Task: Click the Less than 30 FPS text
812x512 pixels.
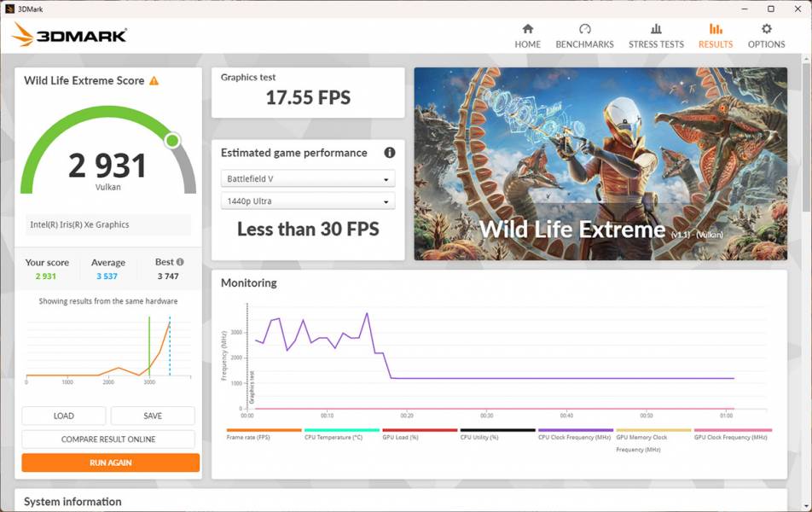Action: point(308,229)
